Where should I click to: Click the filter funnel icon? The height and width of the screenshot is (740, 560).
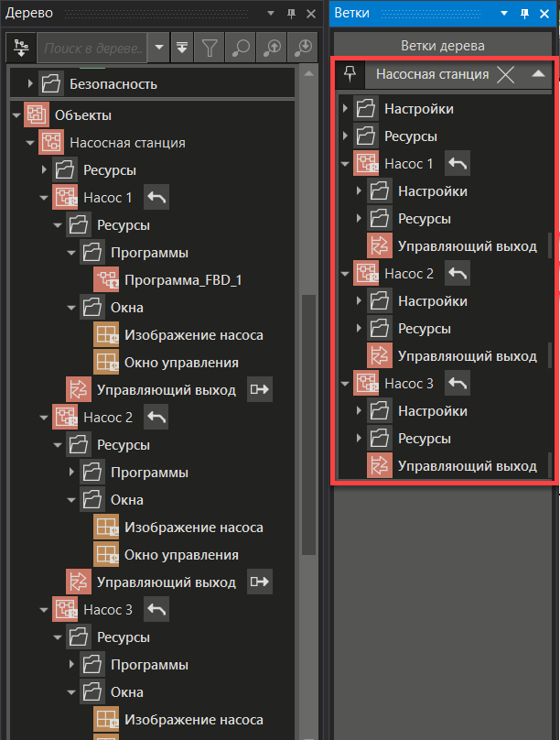pyautogui.click(x=210, y=47)
